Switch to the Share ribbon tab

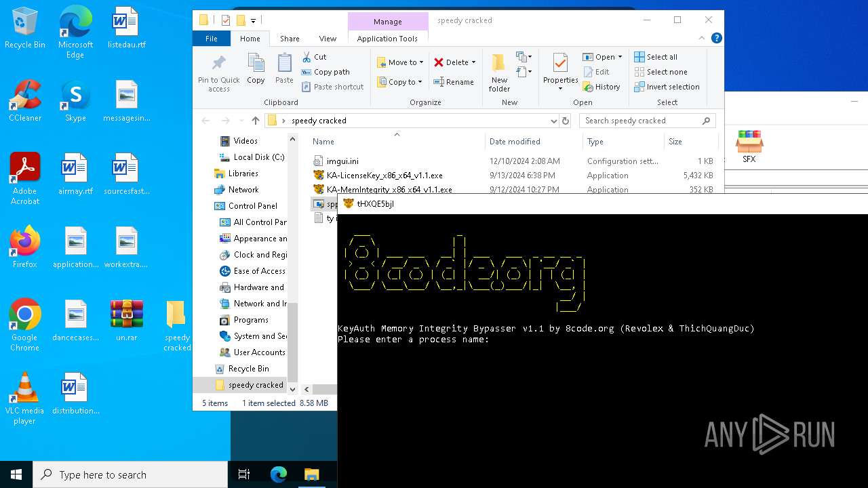coord(290,39)
